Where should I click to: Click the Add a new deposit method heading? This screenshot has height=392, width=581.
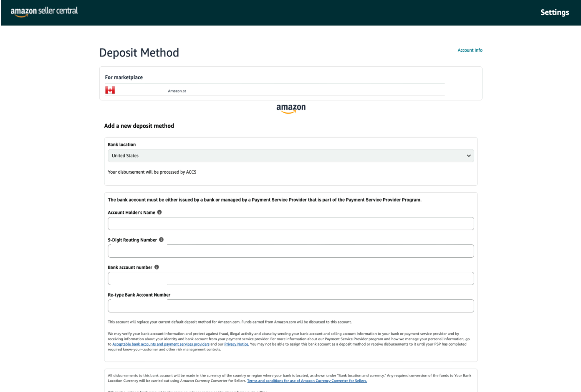pyautogui.click(x=139, y=126)
